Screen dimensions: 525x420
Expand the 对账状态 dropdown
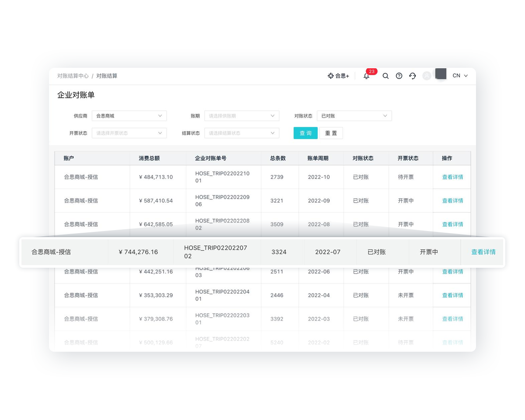(x=354, y=116)
